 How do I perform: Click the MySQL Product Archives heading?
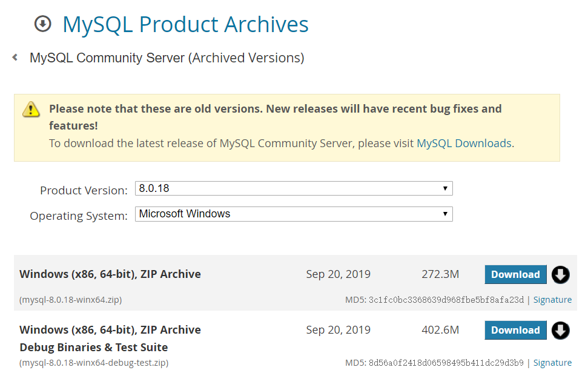(x=185, y=24)
